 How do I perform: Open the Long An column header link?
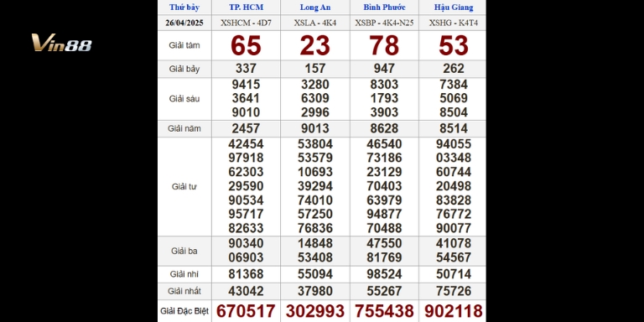(x=315, y=8)
